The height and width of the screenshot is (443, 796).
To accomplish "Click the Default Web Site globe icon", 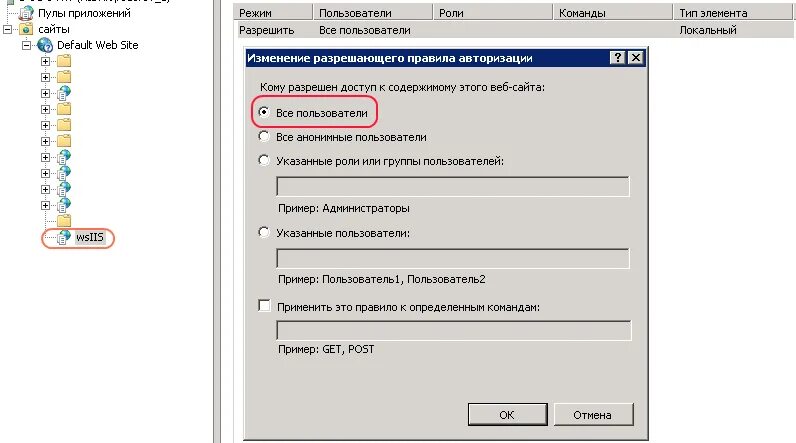I will click(45, 45).
